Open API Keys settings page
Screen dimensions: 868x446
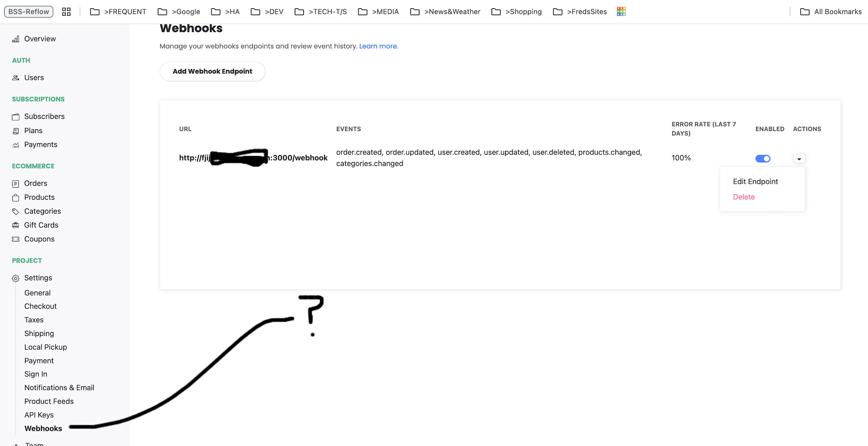39,415
